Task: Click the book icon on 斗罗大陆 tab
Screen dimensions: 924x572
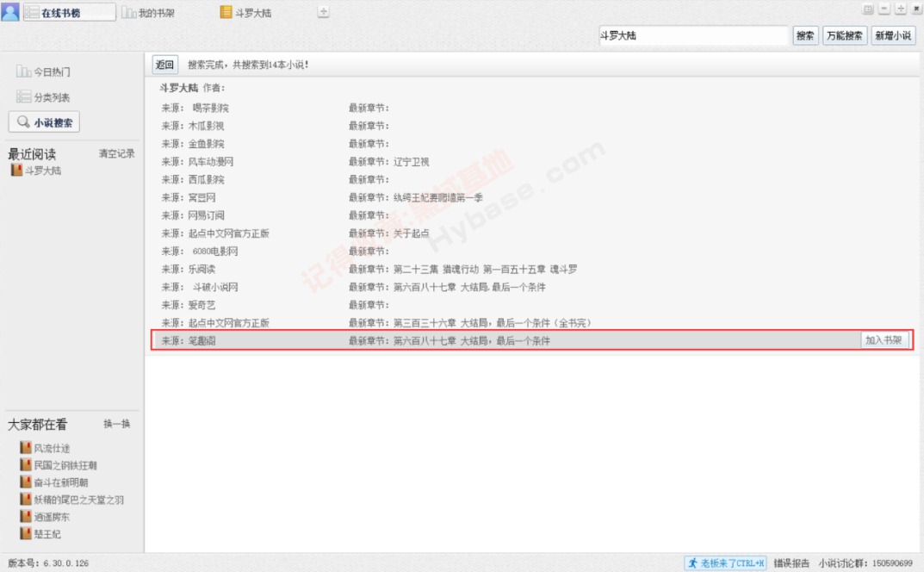Action: 226,12
